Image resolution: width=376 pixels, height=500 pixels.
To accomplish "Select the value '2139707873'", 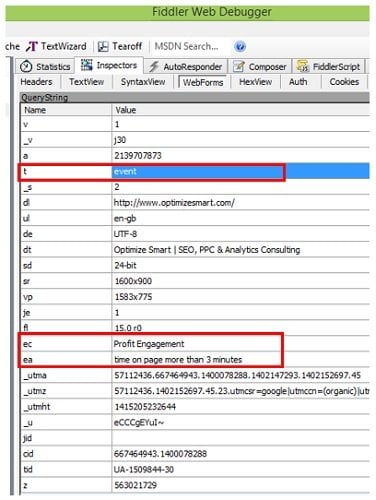I will (138, 155).
